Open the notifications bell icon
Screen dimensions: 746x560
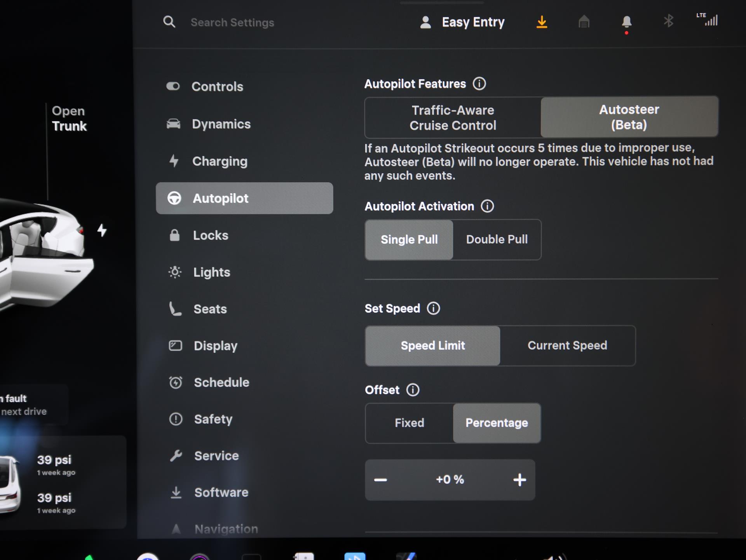point(626,22)
